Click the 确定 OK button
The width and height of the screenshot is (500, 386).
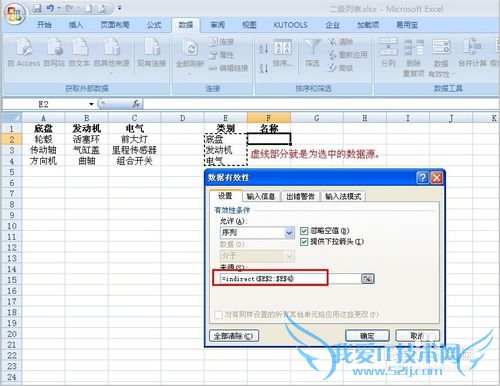(x=367, y=336)
